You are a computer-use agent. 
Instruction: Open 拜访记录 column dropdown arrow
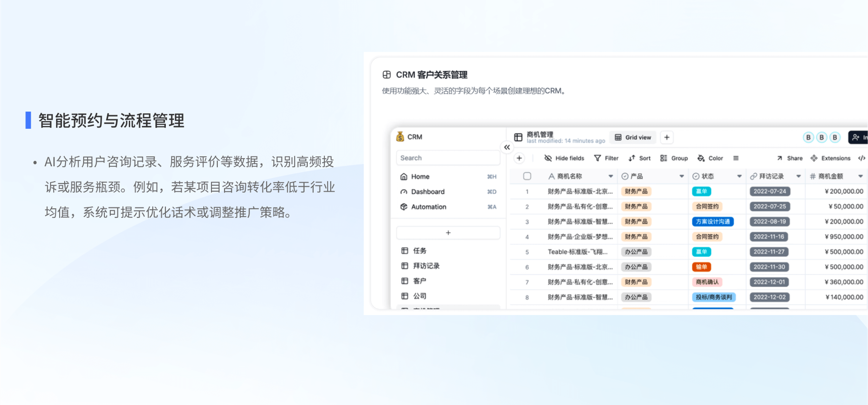(799, 176)
